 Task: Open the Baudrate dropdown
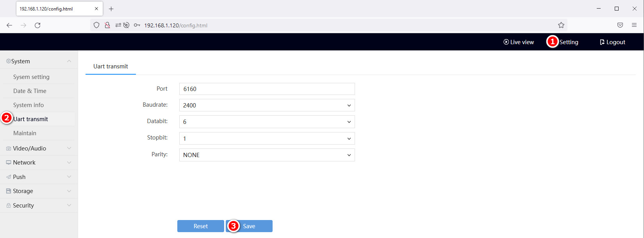[x=267, y=106]
